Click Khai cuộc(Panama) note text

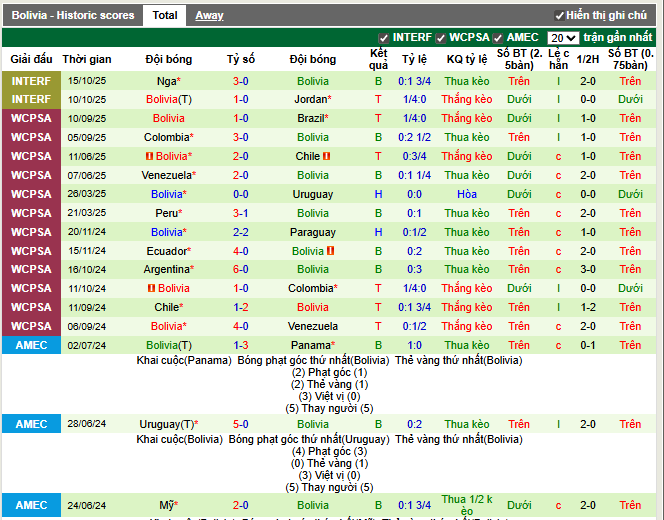coord(184,360)
